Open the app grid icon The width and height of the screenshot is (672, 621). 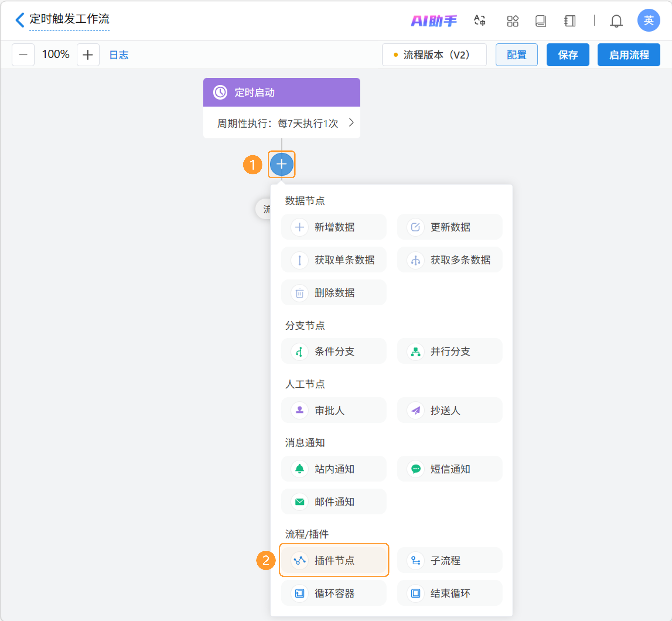pyautogui.click(x=512, y=21)
